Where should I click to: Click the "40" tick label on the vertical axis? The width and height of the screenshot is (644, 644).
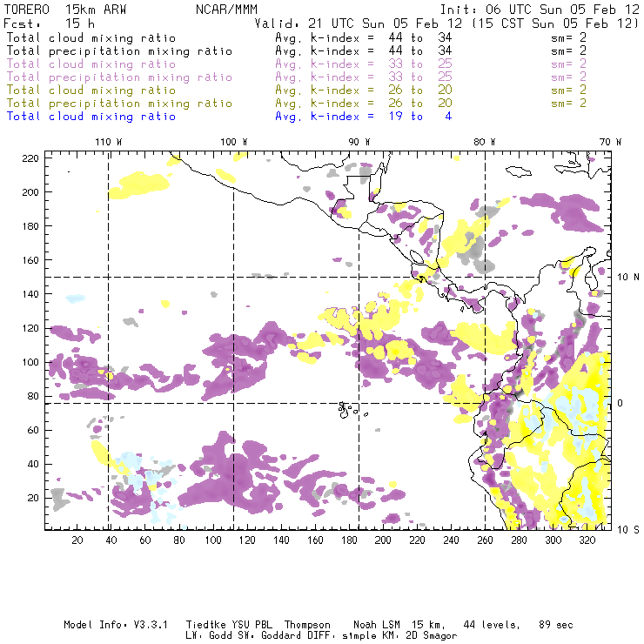(33, 464)
